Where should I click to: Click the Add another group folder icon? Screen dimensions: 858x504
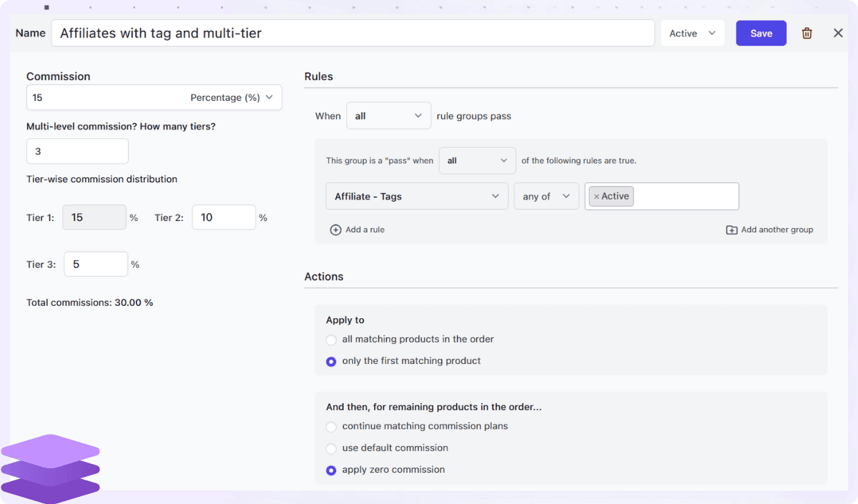[731, 230]
